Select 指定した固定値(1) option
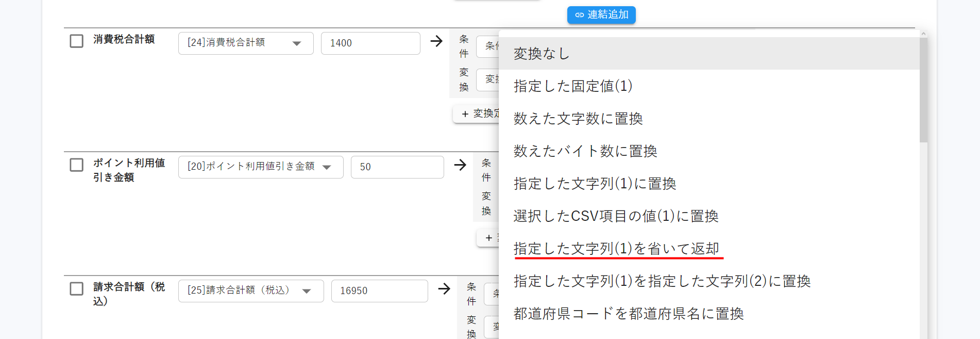The image size is (980, 339). click(572, 86)
